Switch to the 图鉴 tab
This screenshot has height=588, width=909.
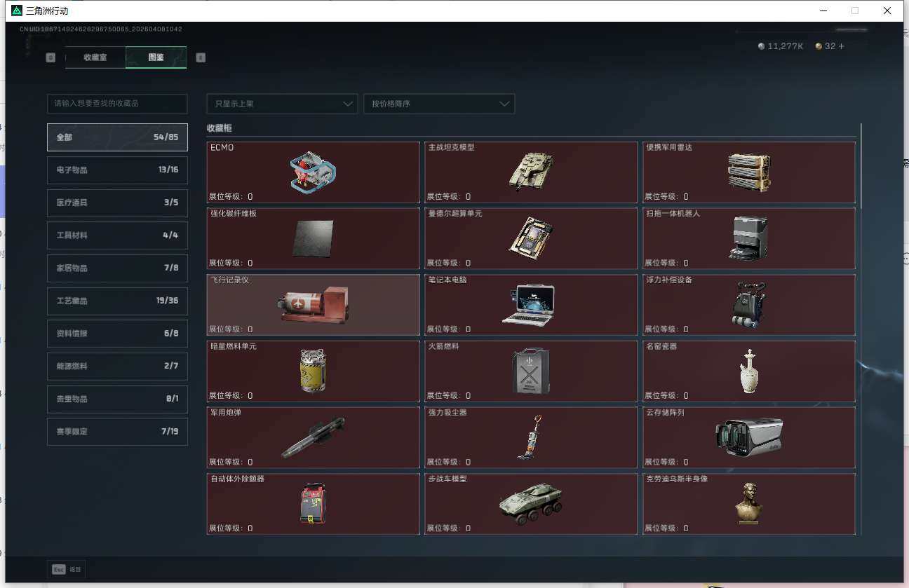156,57
